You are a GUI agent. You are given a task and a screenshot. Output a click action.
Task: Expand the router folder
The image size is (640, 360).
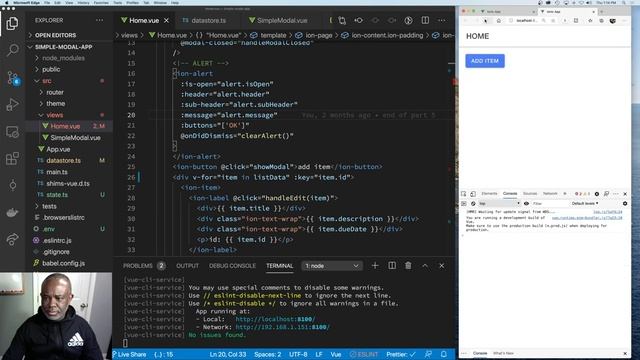pos(55,92)
